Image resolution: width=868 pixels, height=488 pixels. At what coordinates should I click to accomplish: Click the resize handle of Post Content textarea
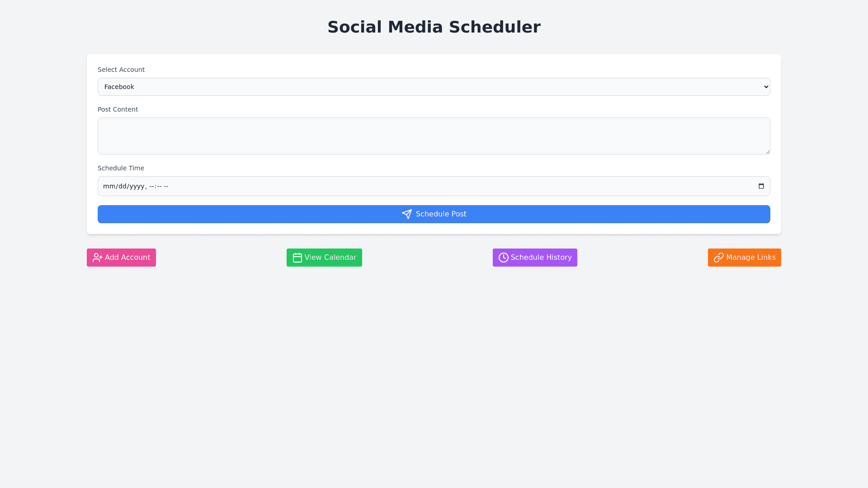click(767, 151)
